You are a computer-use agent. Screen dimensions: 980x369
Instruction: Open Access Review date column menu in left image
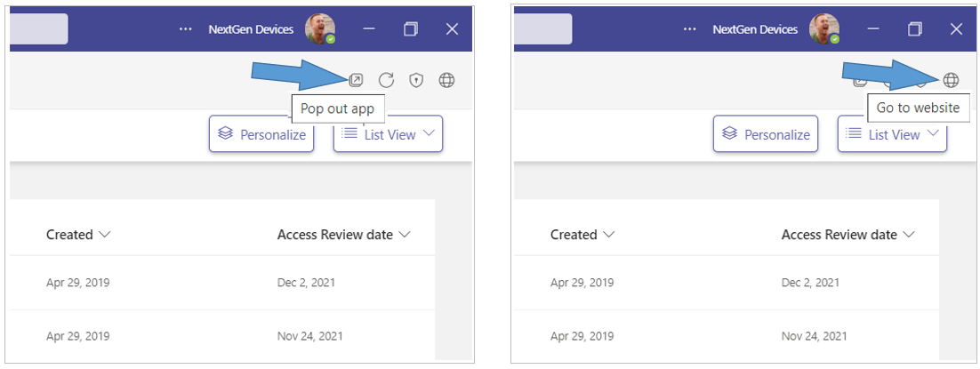pos(405,235)
